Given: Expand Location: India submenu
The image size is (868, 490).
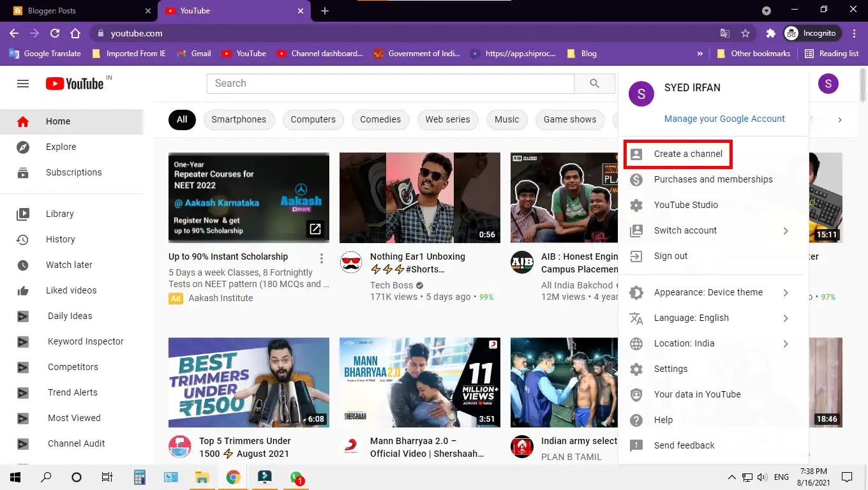Looking at the screenshot, I should 786,344.
